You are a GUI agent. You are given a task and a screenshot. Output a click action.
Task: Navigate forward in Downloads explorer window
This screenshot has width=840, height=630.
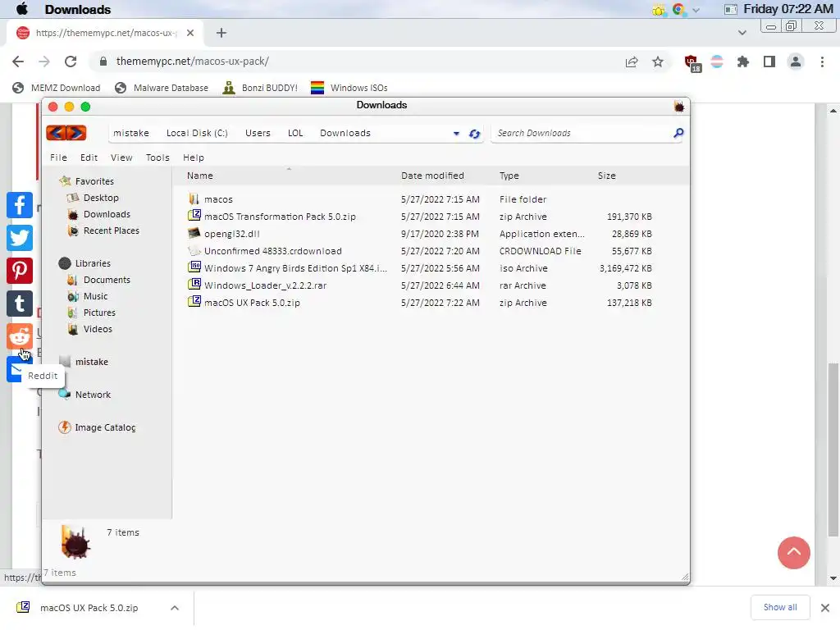(76, 133)
